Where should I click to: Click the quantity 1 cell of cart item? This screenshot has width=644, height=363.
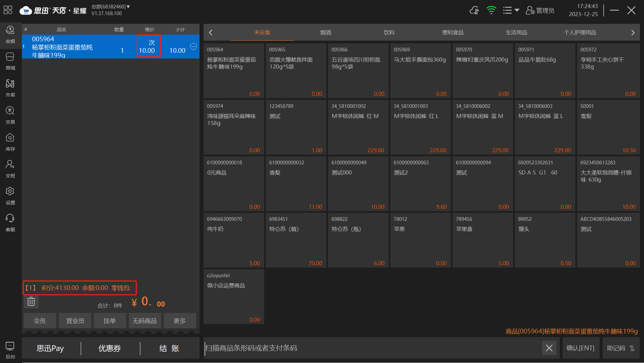(122, 50)
